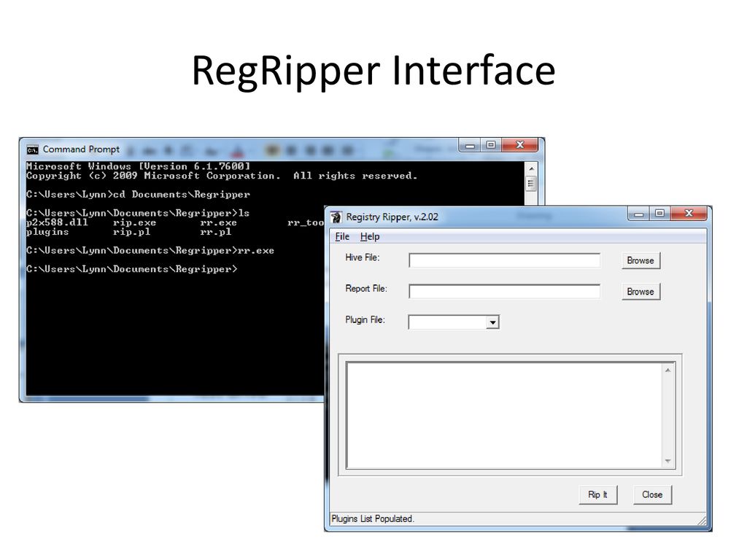The width and height of the screenshot is (747, 560).
Task: Click the Report File text field
Action: pyautogui.click(x=504, y=292)
